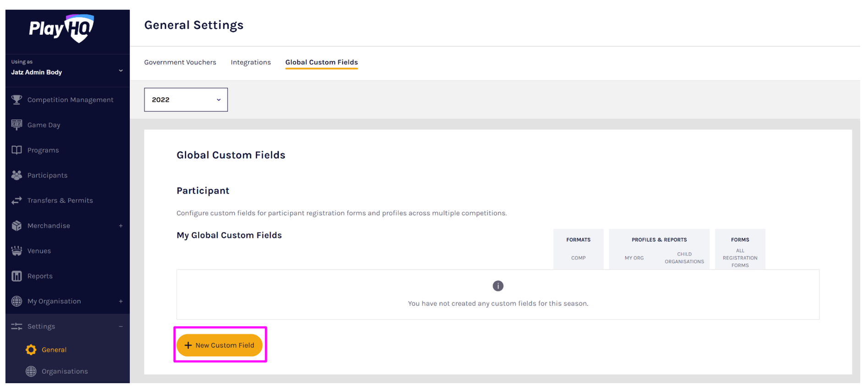
Task: Click the Competition Management trophy icon
Action: point(16,100)
